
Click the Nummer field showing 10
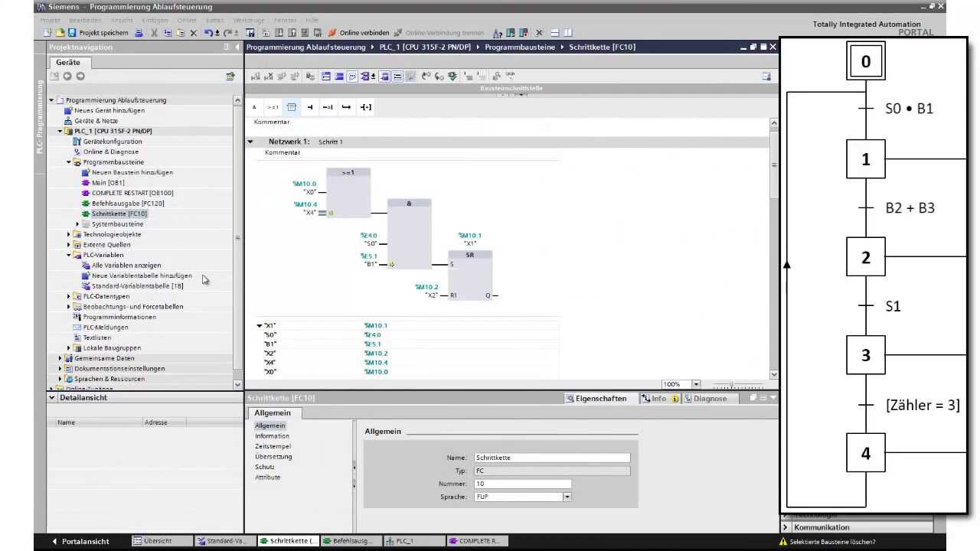coord(523,484)
